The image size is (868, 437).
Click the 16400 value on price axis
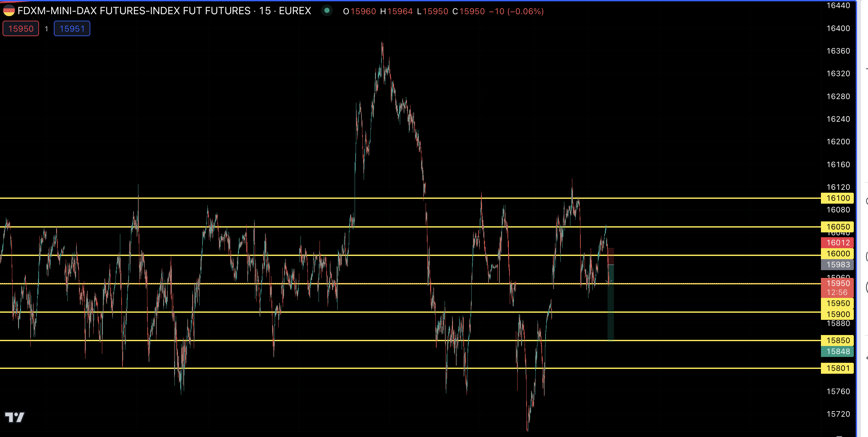[x=838, y=28]
